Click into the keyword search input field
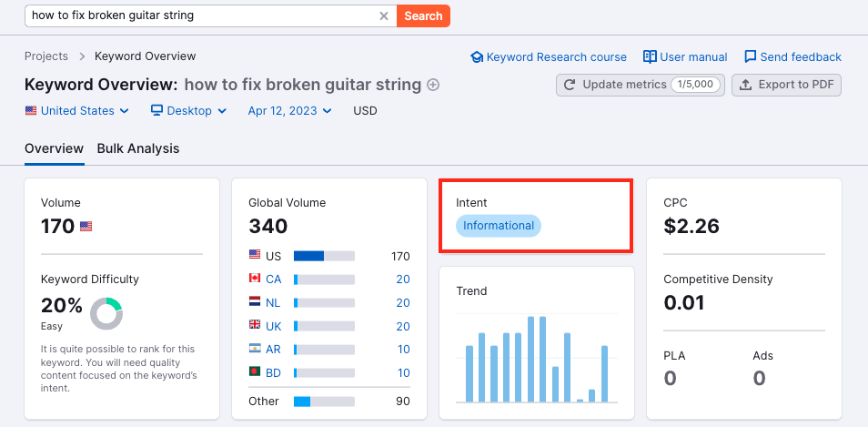This screenshot has height=427, width=868. [x=202, y=16]
